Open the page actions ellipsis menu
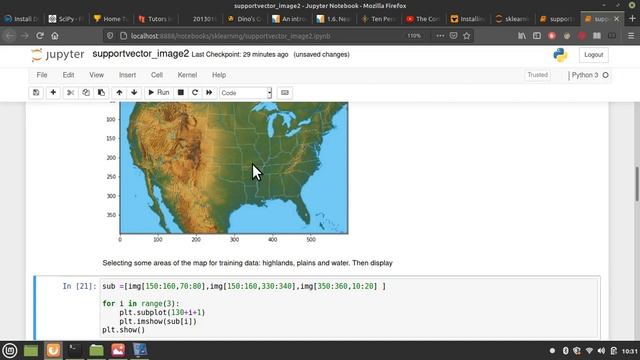Image resolution: width=640 pixels, height=360 pixels. pos(440,36)
